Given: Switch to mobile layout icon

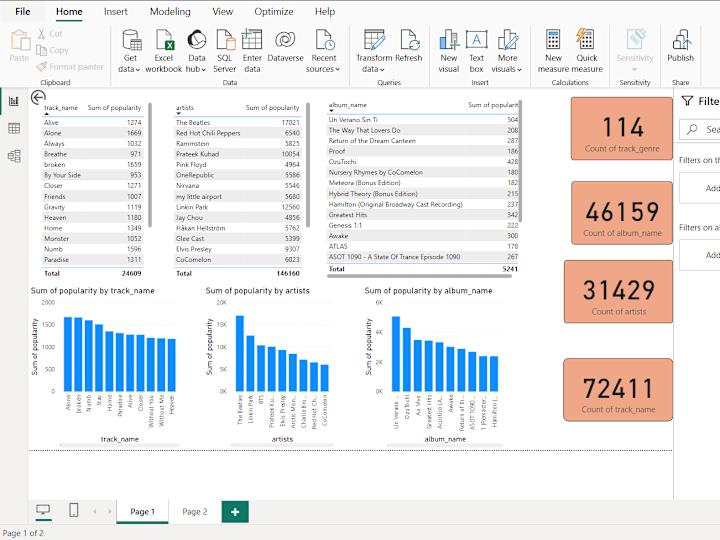Looking at the screenshot, I should tap(73, 510).
